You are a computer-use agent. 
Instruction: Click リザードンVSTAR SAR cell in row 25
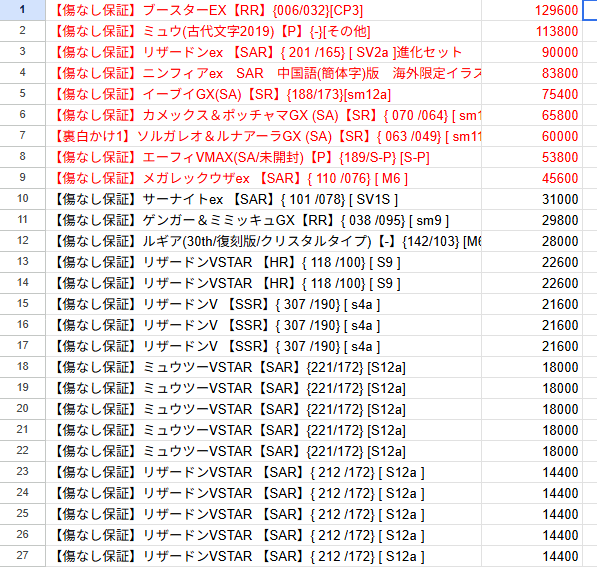[263, 514]
